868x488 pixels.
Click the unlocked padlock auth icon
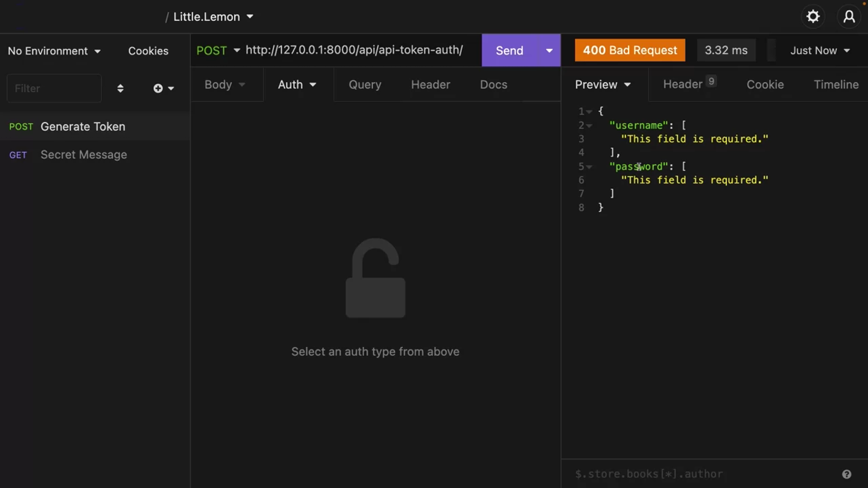click(375, 278)
